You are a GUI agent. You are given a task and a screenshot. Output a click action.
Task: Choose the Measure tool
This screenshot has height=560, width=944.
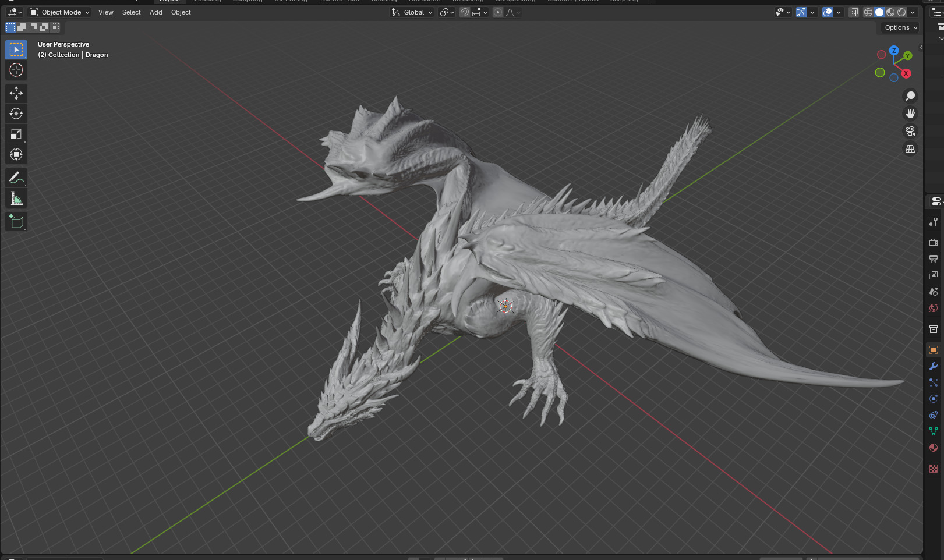pyautogui.click(x=16, y=199)
